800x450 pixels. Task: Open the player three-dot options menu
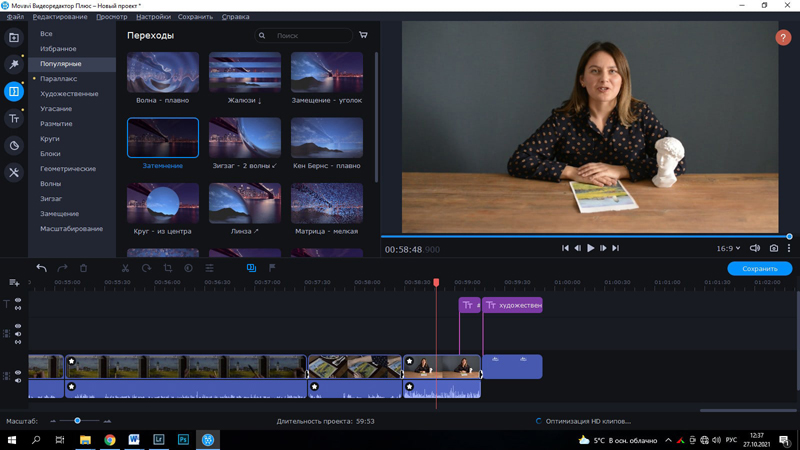coord(789,248)
